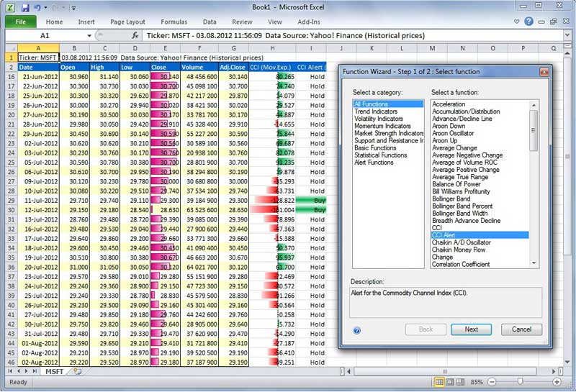Click the zoom in plus button
The width and height of the screenshot is (576, 392).
point(557,382)
